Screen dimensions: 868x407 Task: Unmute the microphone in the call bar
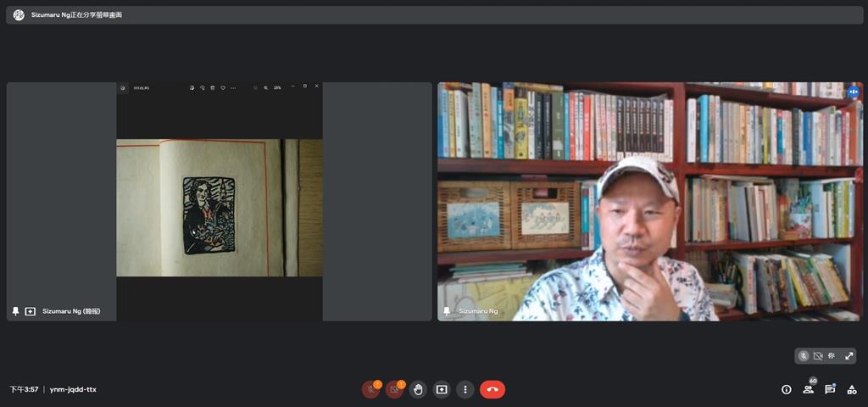click(x=370, y=390)
